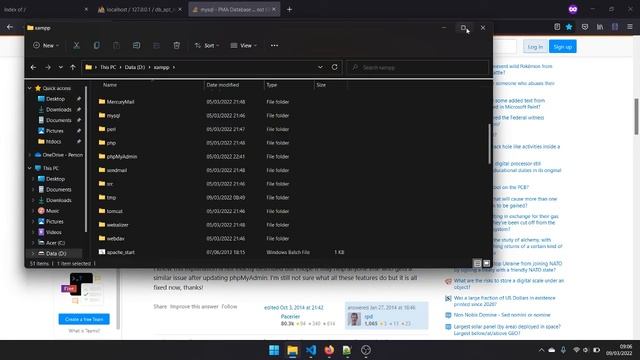Select the tomcat folder
Screen dimensions: 640x360
114,211
